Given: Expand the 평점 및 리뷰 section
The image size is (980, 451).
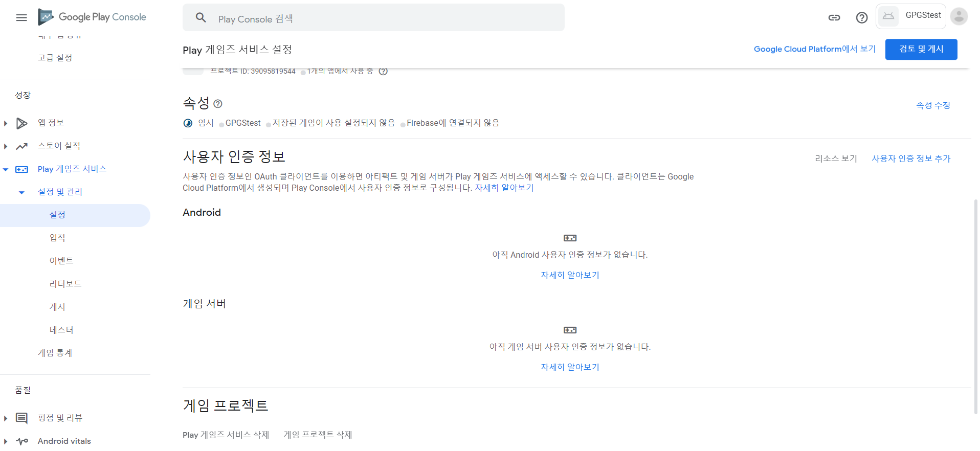Looking at the screenshot, I should [6, 418].
